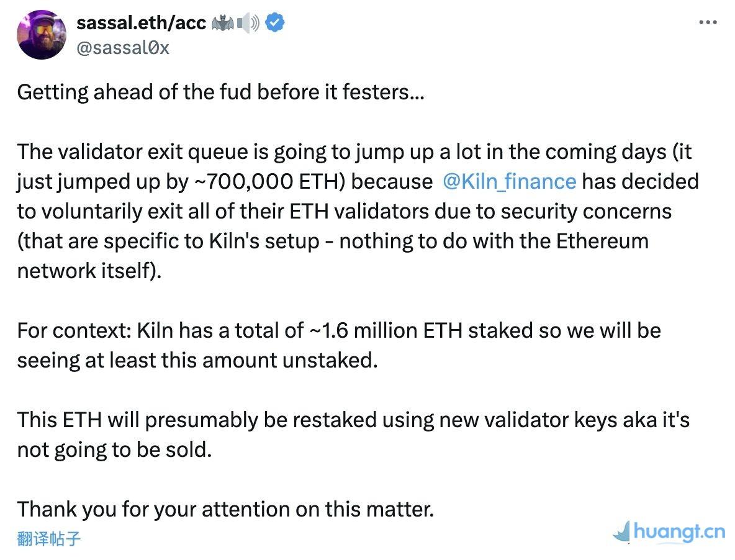Click the 翻译帖子 translate post link
The height and width of the screenshot is (560, 735).
(x=48, y=538)
